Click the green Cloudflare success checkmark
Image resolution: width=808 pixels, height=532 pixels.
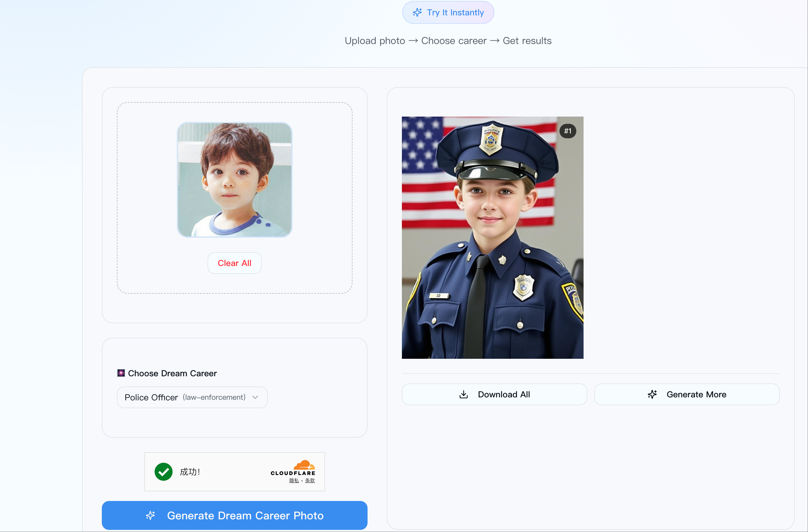pos(163,471)
